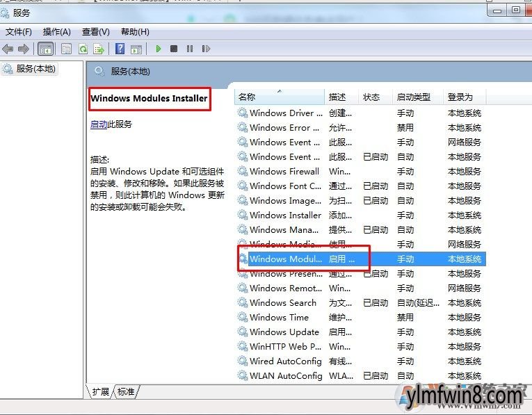Viewport: 532px width, 415px height.
Task: Click gear icon of Windows Update row
Action: click(x=243, y=332)
